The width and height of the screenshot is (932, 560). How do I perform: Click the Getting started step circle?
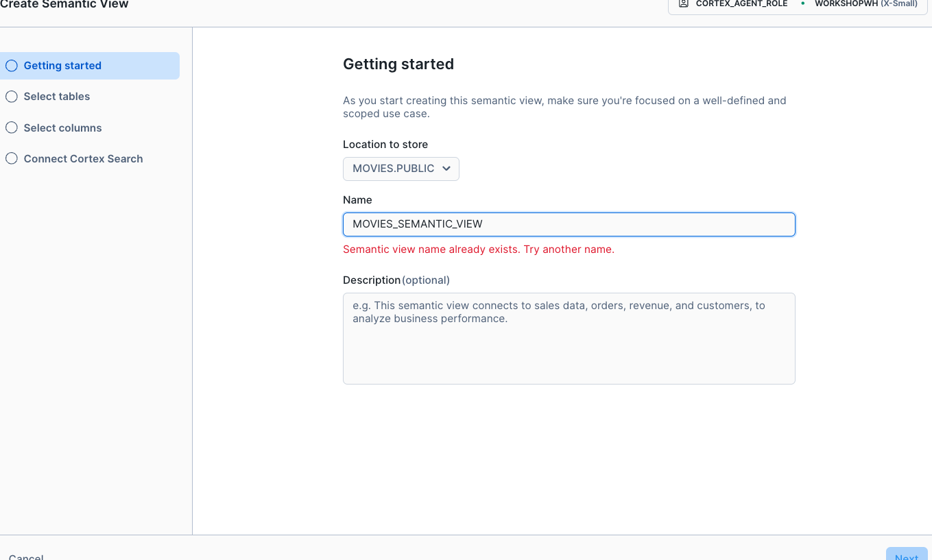pyautogui.click(x=12, y=66)
